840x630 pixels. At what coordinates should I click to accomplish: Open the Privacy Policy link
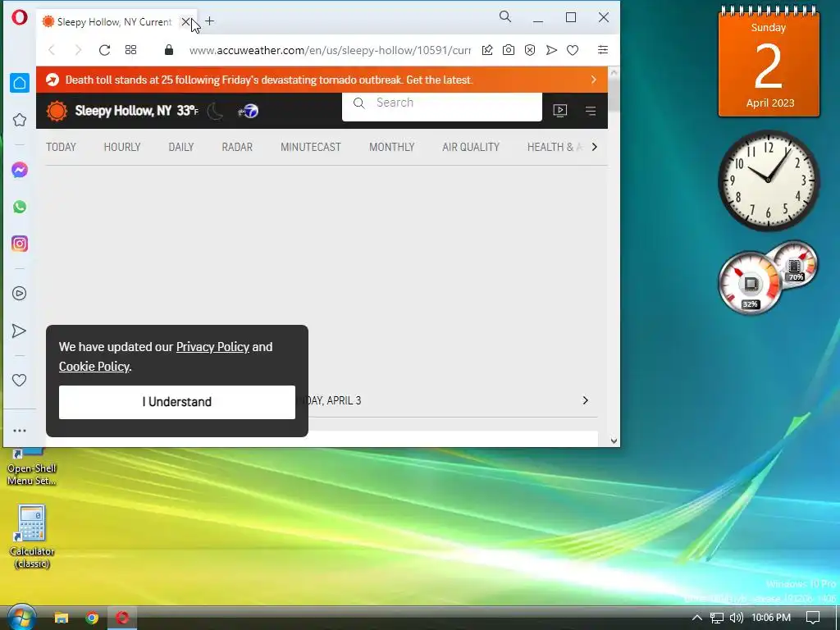point(212,347)
